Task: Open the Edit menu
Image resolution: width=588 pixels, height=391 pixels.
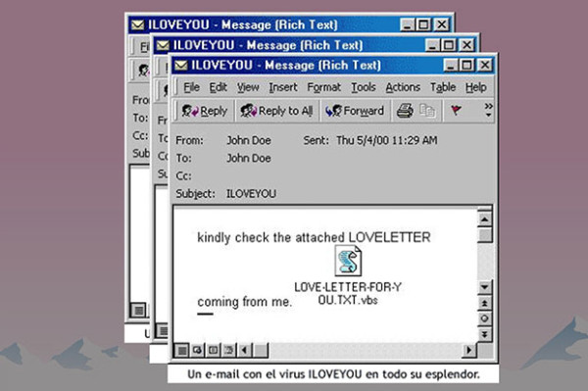Action: pos(218,87)
